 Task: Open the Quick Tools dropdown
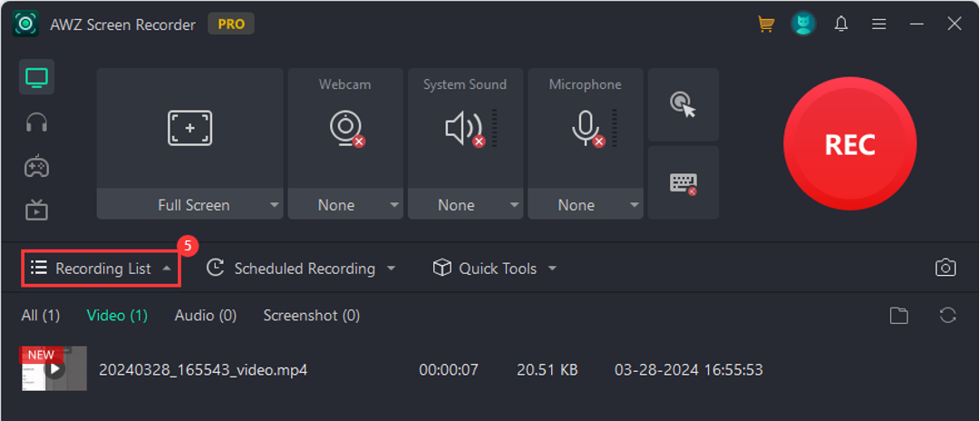click(494, 269)
